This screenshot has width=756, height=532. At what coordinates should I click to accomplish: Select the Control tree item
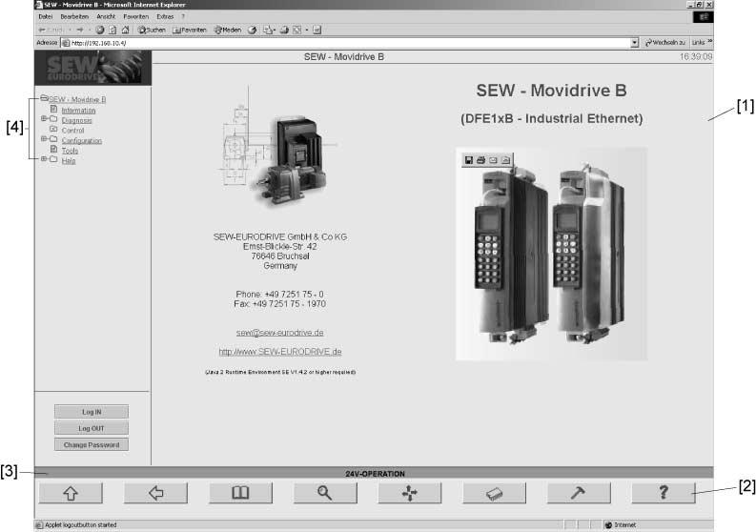coord(72,131)
